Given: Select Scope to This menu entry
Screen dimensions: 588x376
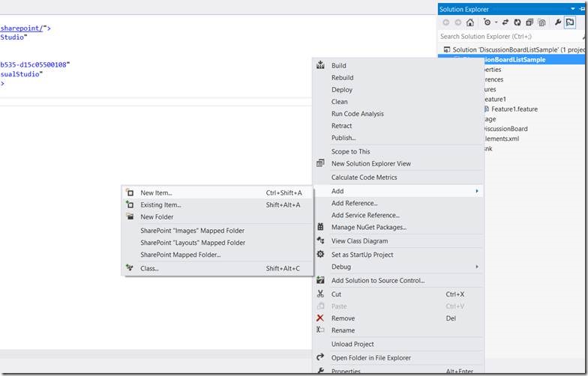Looking at the screenshot, I should point(351,151).
